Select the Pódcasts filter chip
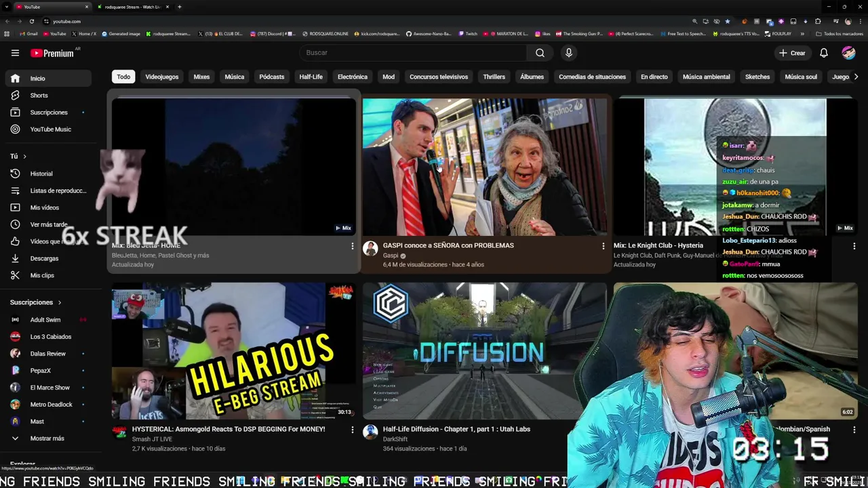The height and width of the screenshot is (488, 868). pos(272,77)
